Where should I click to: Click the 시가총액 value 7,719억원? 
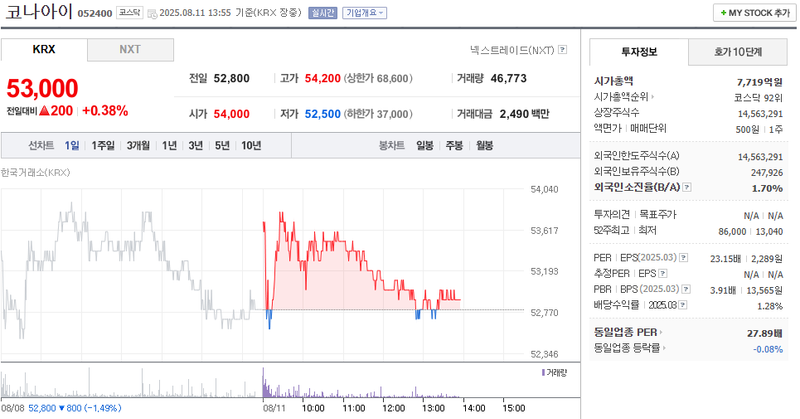click(x=760, y=82)
